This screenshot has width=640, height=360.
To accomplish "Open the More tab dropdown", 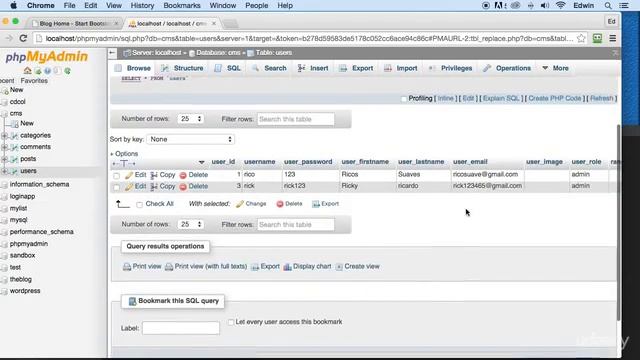I will 555,68.
